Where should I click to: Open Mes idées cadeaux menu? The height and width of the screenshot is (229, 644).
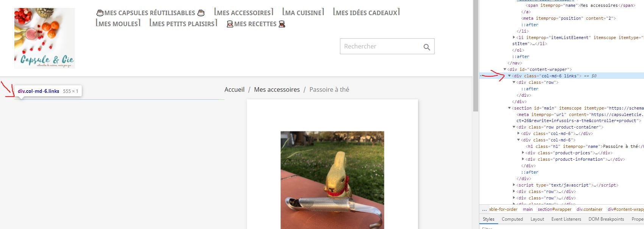(366, 13)
